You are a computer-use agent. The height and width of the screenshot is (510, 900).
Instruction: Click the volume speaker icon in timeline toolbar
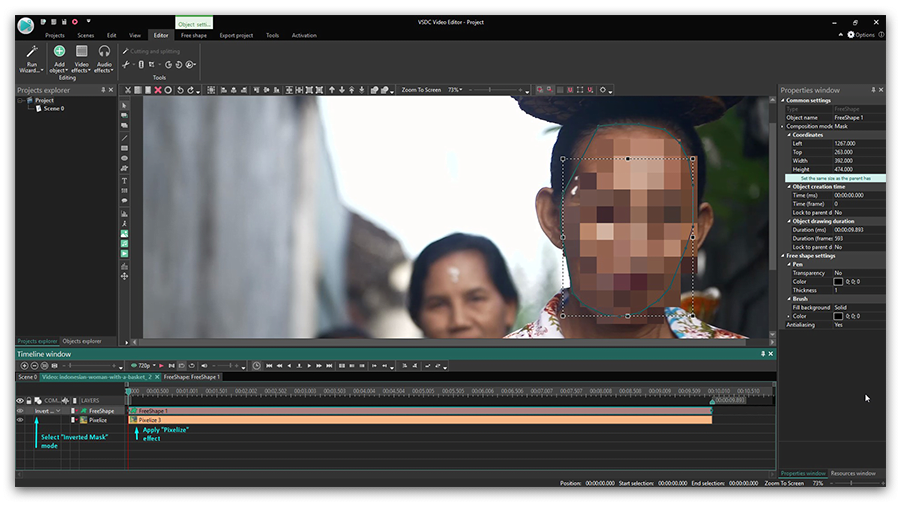[204, 365]
